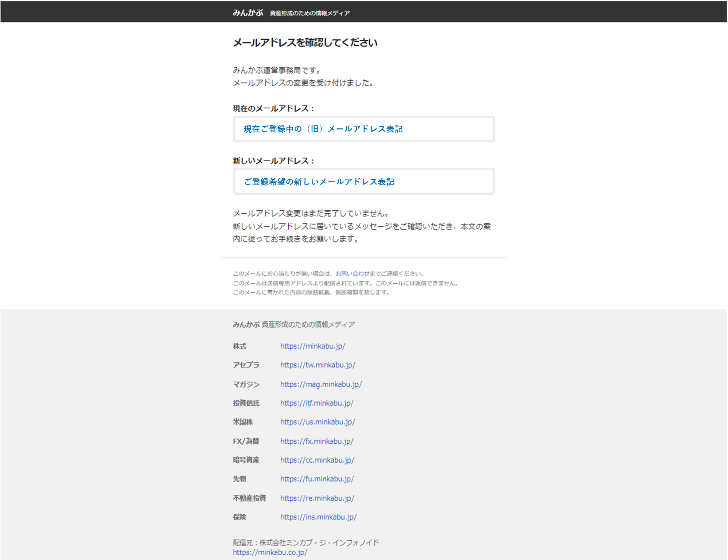
Task: Click the current (旧) email address text
Action: tap(323, 129)
